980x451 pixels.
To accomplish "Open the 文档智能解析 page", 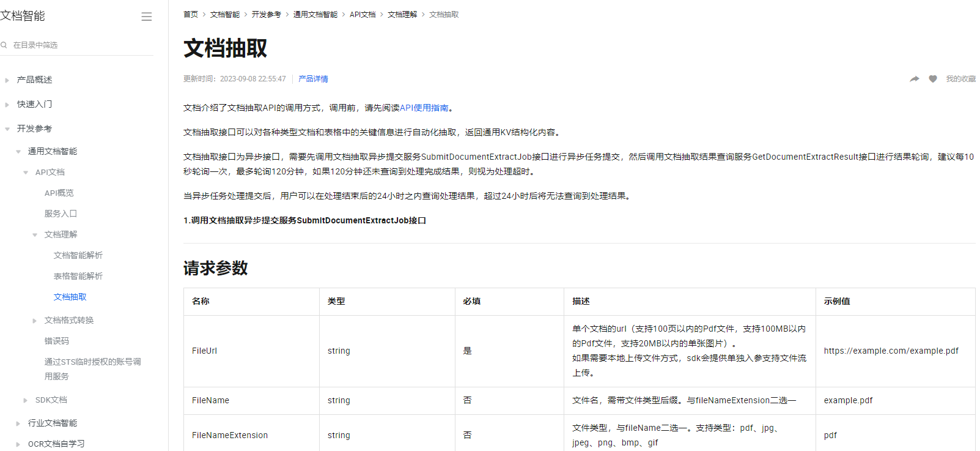I will click(78, 255).
